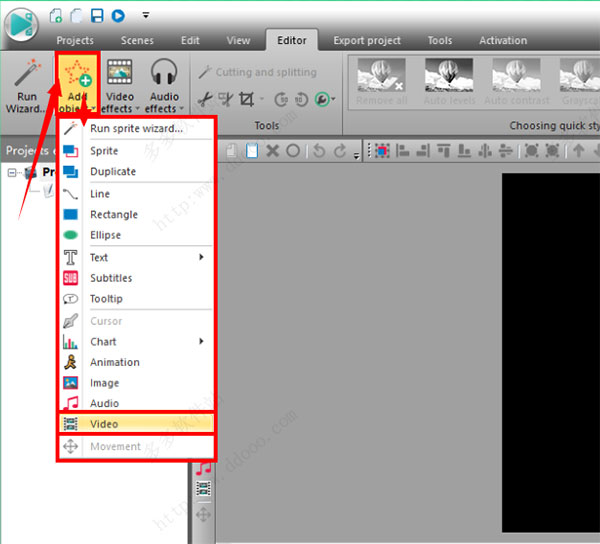
Task: Click the Center vertically icon
Action: coord(505,151)
